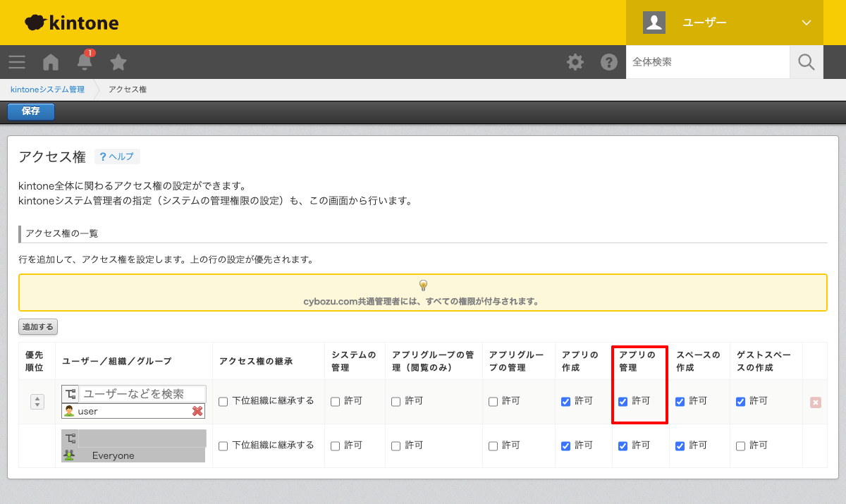Viewport: 846px width, 504px height.
Task: Click the magnifying glass search icon
Action: [x=806, y=62]
